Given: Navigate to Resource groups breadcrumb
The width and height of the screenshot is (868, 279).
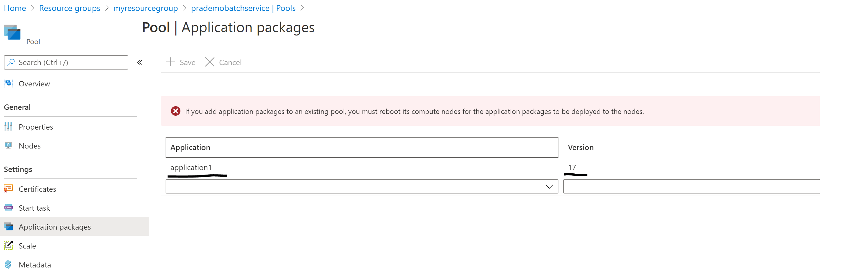Looking at the screenshot, I should 69,8.
